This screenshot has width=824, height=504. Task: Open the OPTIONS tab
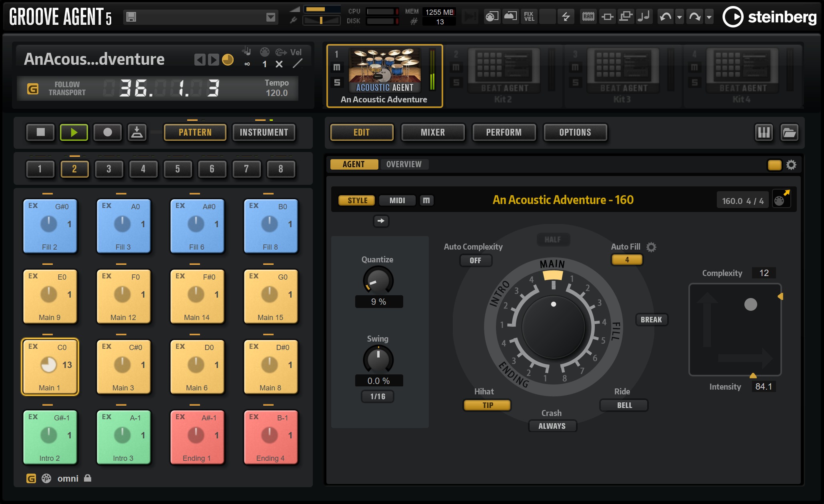coord(575,132)
